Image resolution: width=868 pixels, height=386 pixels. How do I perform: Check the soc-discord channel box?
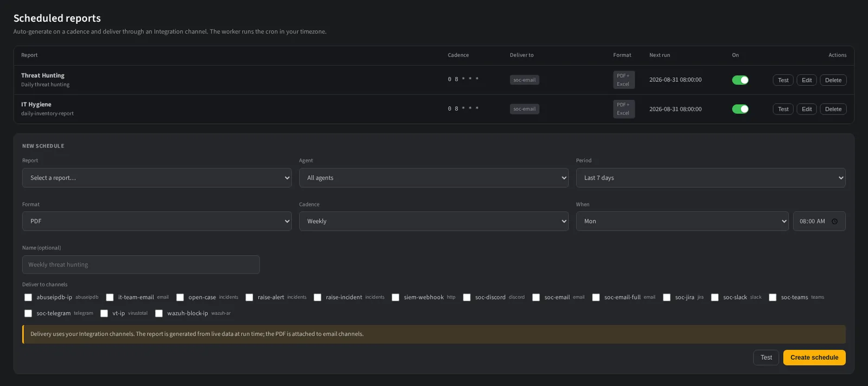click(467, 298)
